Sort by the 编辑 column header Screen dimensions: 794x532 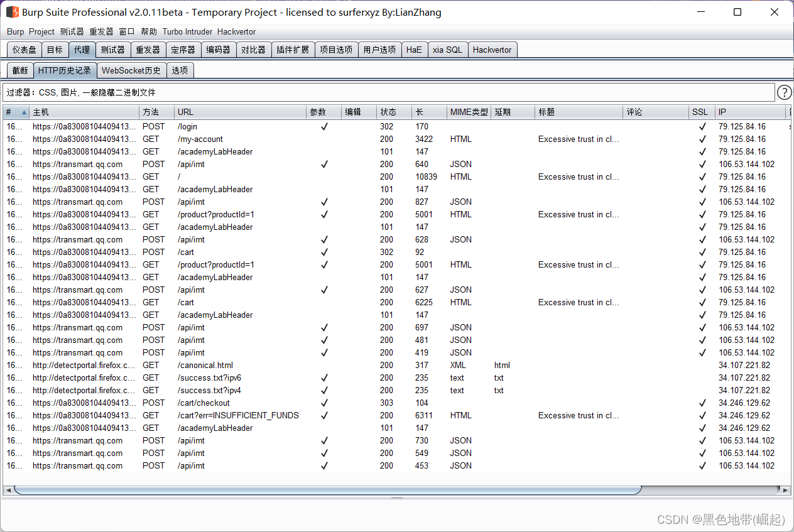tap(359, 112)
